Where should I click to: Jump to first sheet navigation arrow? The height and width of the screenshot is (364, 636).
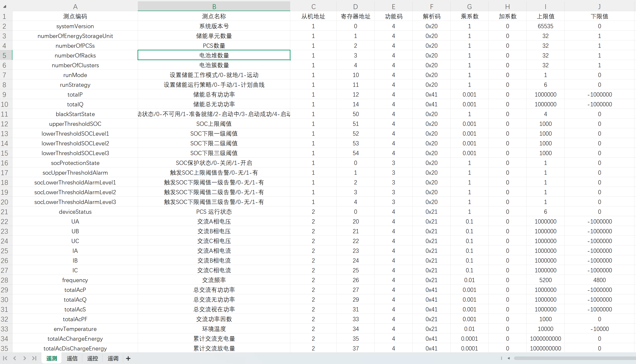[5, 358]
